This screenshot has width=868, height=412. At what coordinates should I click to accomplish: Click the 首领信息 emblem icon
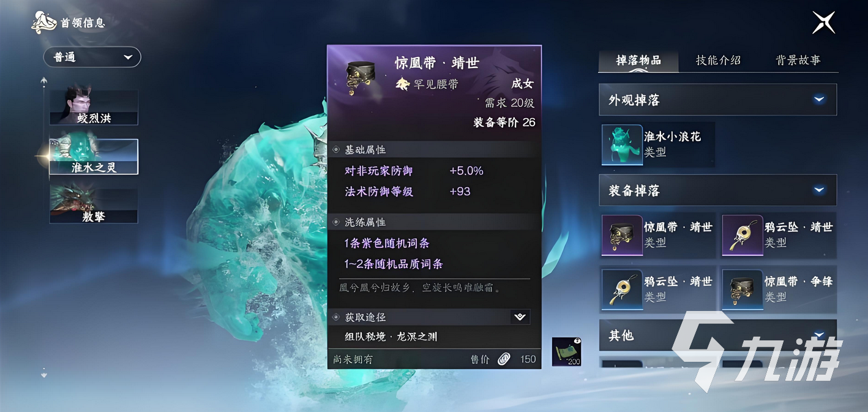tap(43, 23)
